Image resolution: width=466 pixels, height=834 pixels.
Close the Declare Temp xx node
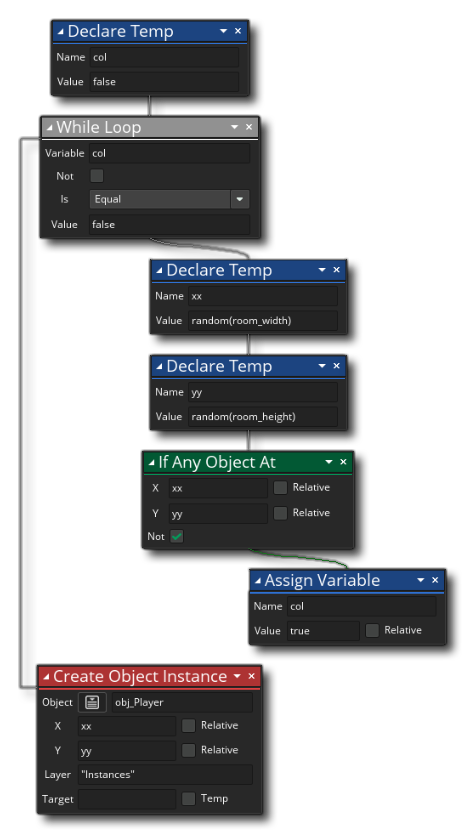click(x=336, y=270)
